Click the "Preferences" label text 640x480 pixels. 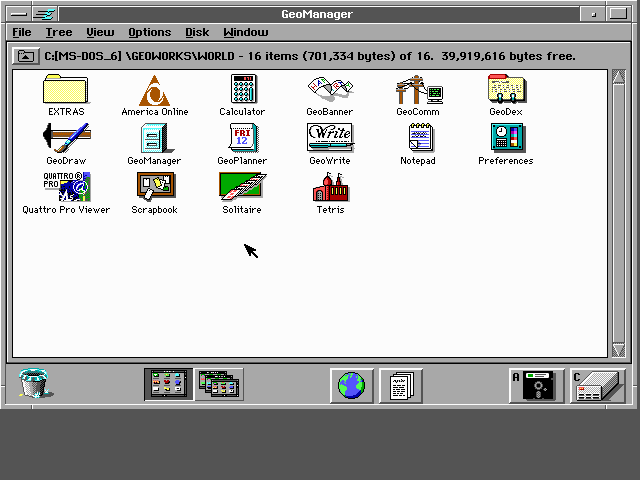pyautogui.click(x=506, y=161)
